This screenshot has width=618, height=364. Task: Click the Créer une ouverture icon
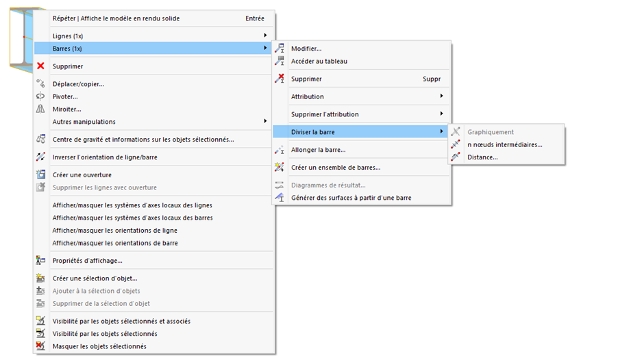40,174
